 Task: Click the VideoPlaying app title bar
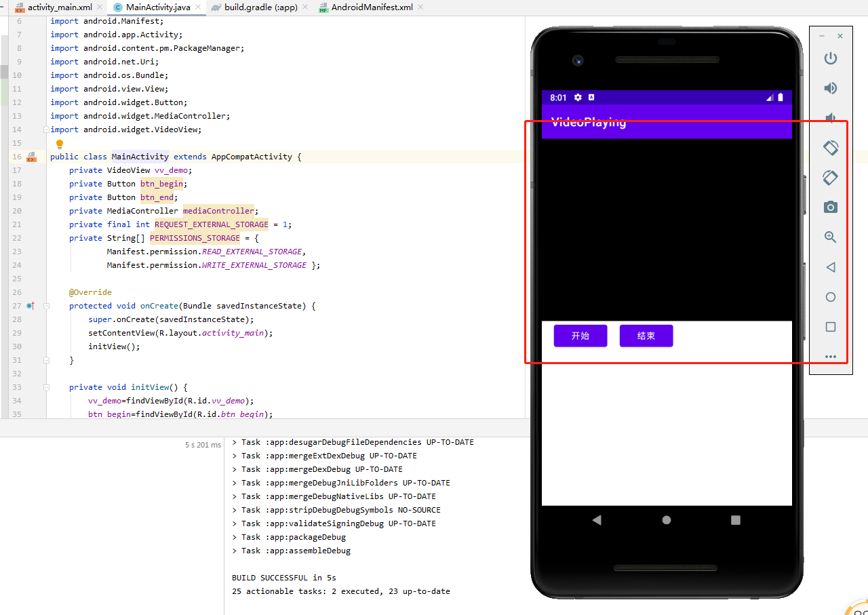(667, 122)
